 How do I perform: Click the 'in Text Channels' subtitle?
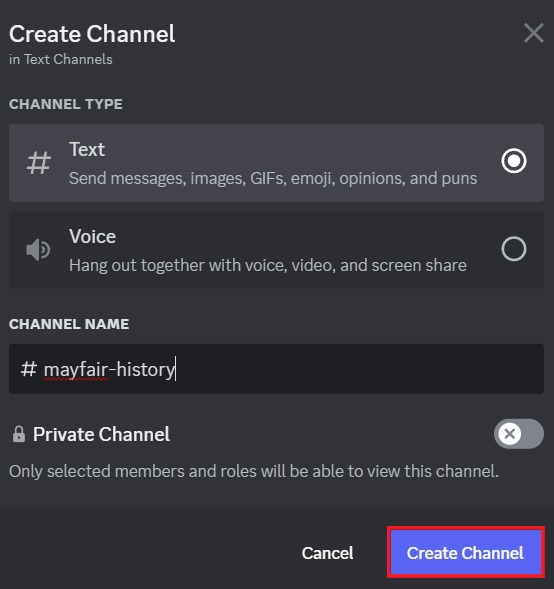[61, 59]
